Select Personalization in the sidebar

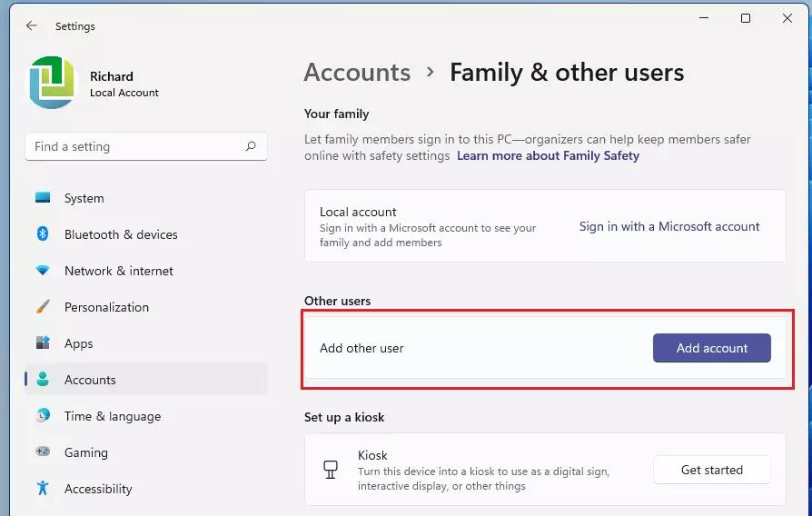tap(106, 307)
